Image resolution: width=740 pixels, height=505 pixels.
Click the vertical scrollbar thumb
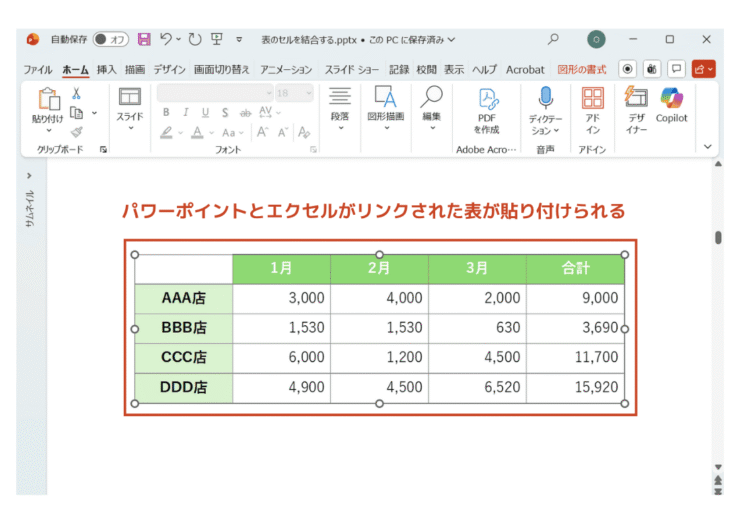718,237
